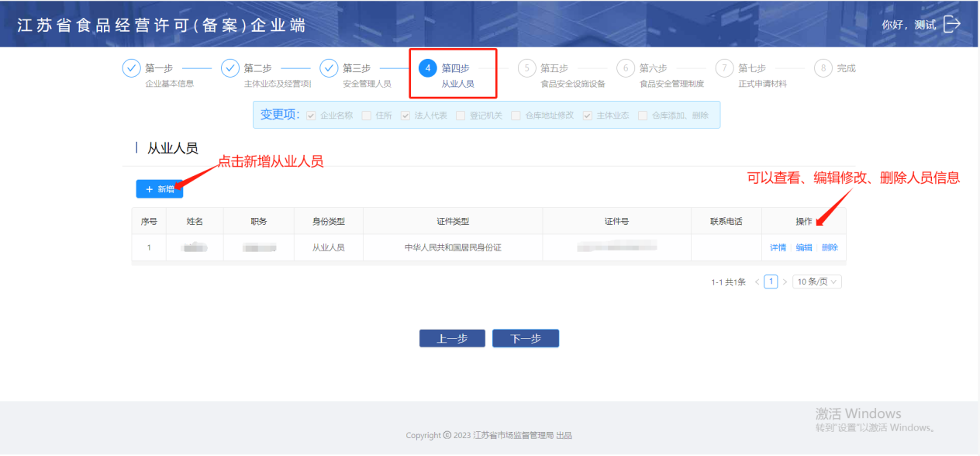The width and height of the screenshot is (980, 456).
Task: Click the 下一步 button
Action: click(x=525, y=339)
